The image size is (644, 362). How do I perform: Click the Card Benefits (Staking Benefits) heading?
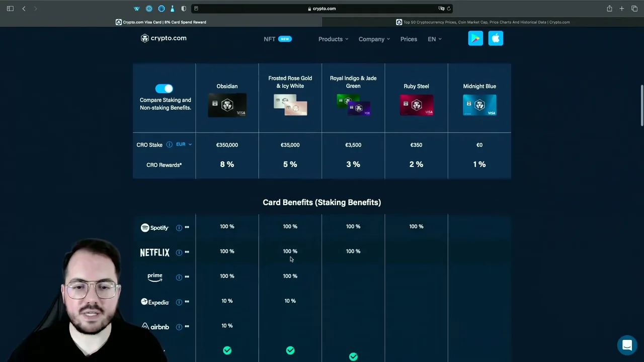[322, 202]
